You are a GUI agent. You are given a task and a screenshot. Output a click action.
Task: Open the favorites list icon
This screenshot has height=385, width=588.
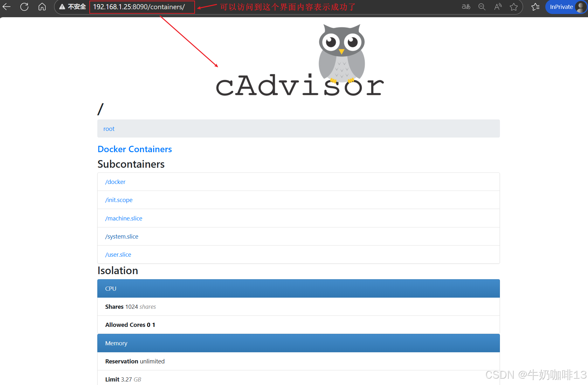(536, 7)
